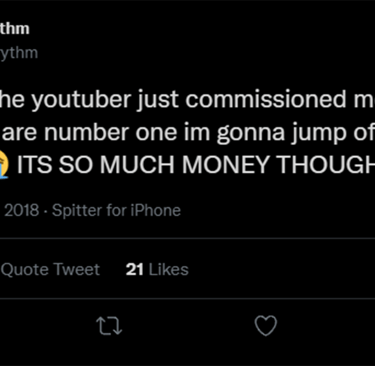Select the 2018 timestamp

pyautogui.click(x=21, y=210)
